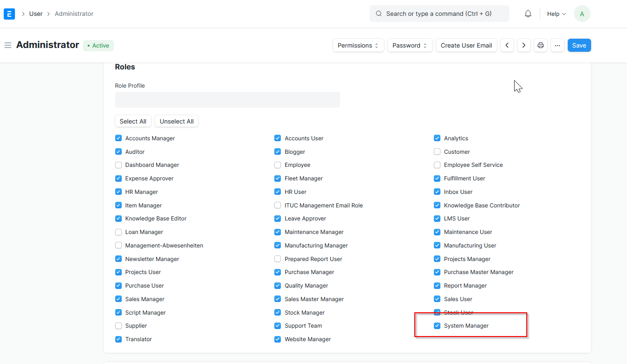The image size is (627, 364).
Task: Check the Employee Self Service role
Action: tap(437, 165)
